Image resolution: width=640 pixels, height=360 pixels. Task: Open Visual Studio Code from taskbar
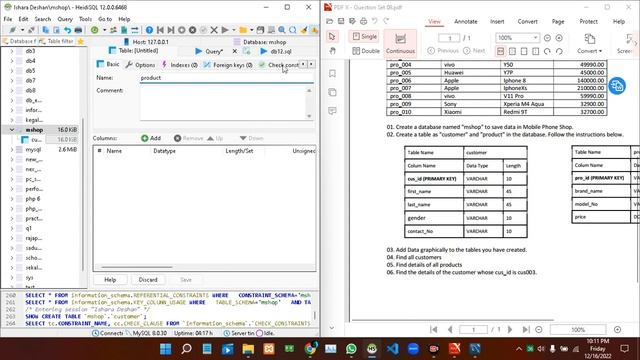pos(392,349)
